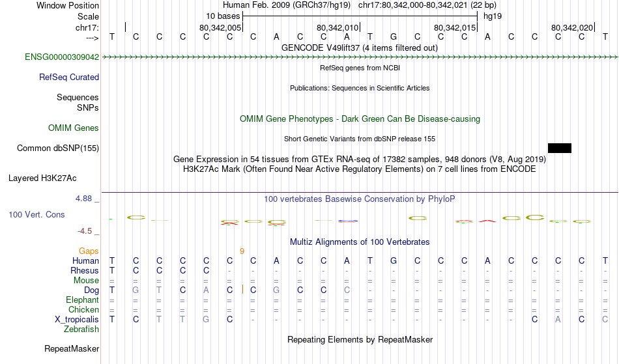Click Short Genetic Variants from dbSNP title
Screen dimensions: 619x364
[x=360, y=139]
